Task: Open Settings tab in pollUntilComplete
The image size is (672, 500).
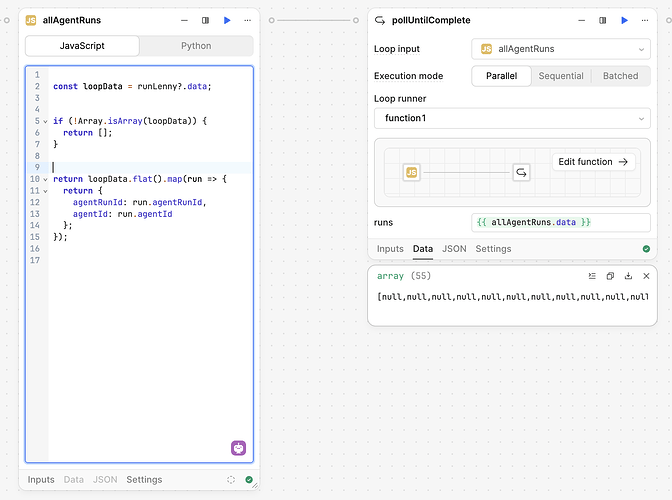Action: pyautogui.click(x=493, y=249)
